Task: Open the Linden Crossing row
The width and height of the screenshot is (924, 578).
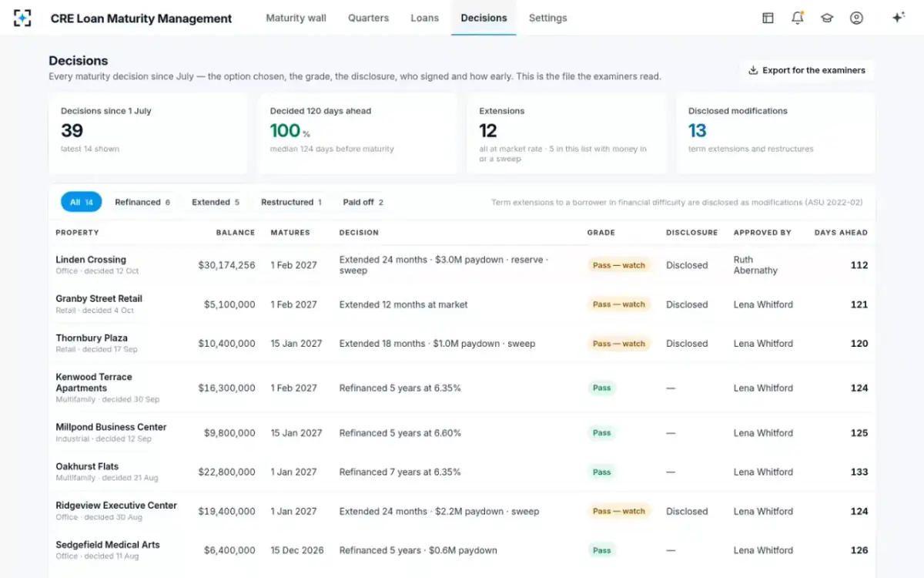Action: pos(462,265)
